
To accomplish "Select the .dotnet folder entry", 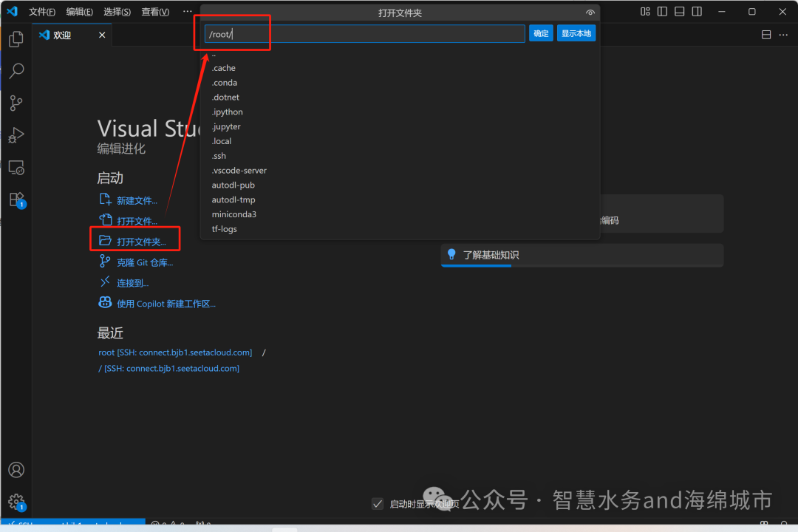I will [400, 98].
